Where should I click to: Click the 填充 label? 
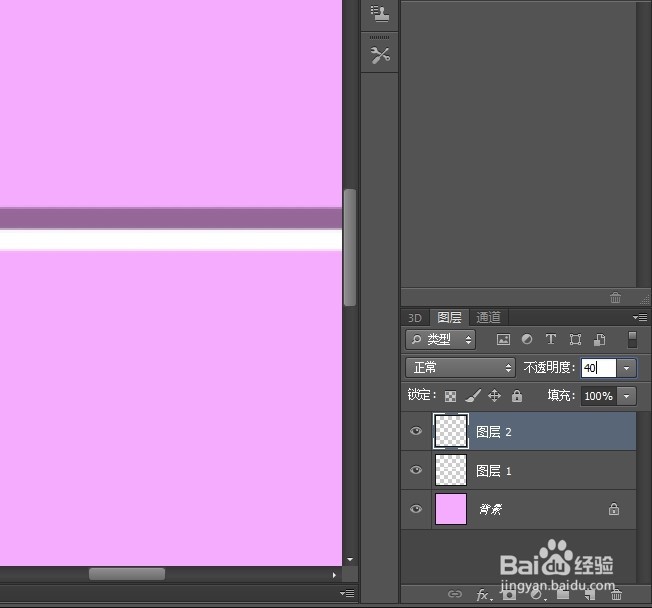(x=561, y=395)
